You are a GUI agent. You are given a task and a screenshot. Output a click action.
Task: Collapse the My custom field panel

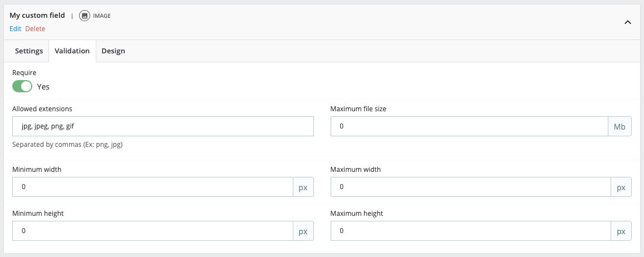coord(627,22)
